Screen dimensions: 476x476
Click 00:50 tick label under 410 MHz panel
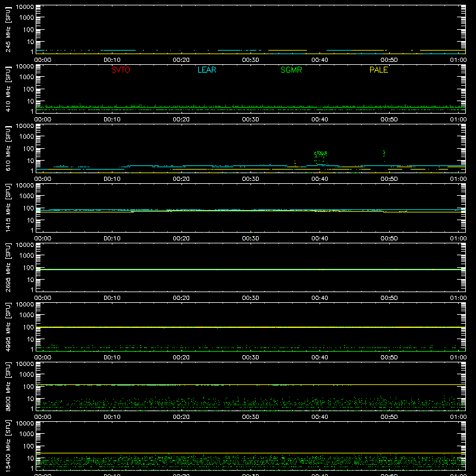(389, 120)
